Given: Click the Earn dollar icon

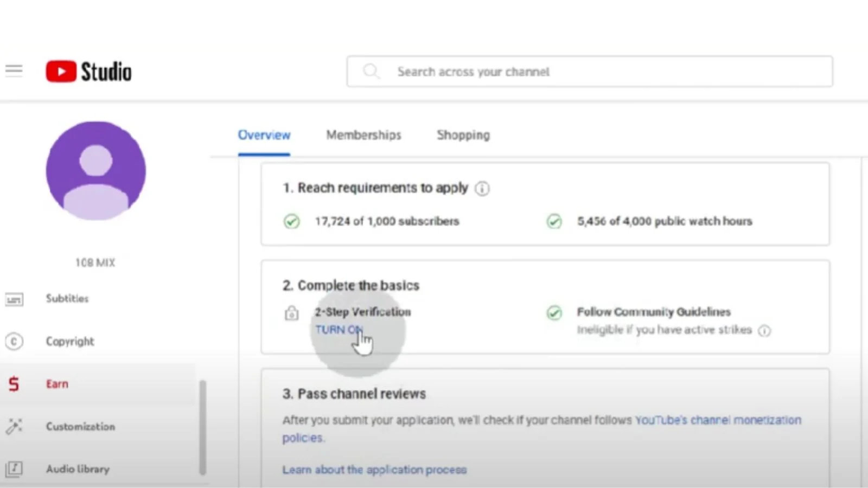Looking at the screenshot, I should coord(14,384).
